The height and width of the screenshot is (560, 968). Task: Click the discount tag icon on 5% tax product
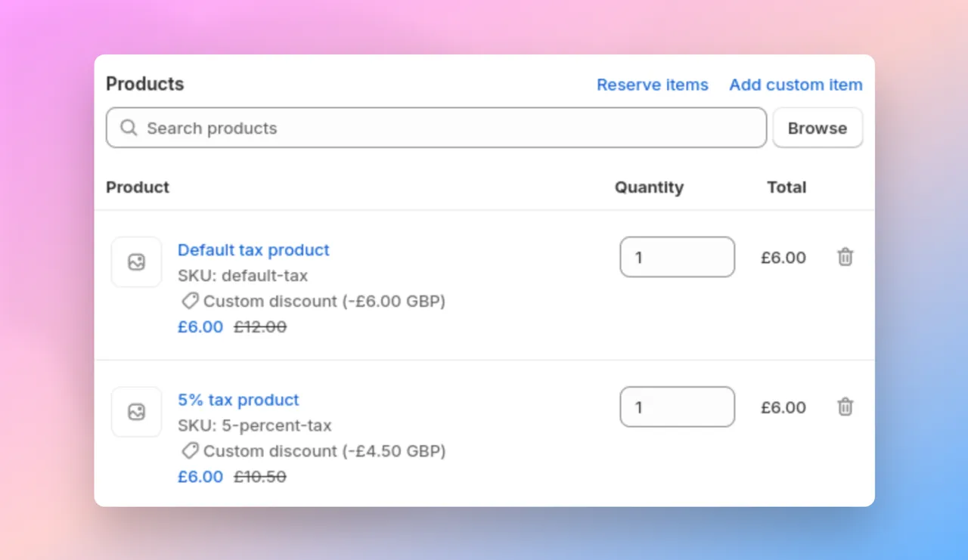tap(190, 450)
